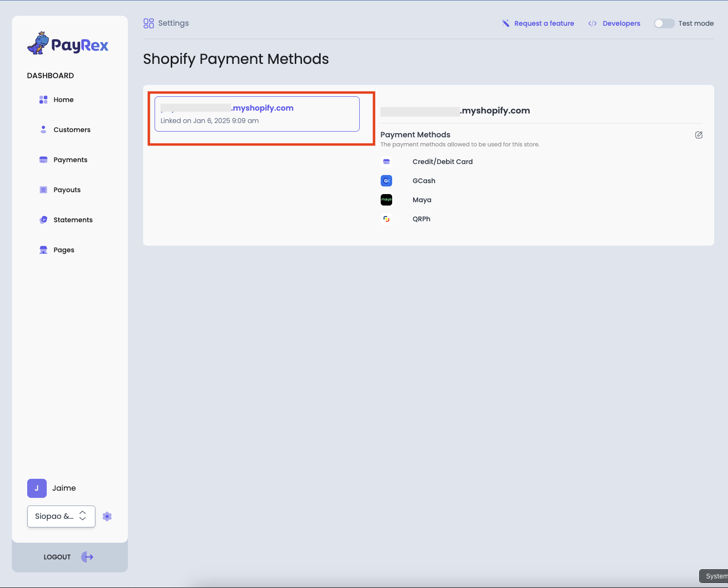Open the Siopao store switcher dropdown
Viewport: 728px width, 588px height.
61,516
